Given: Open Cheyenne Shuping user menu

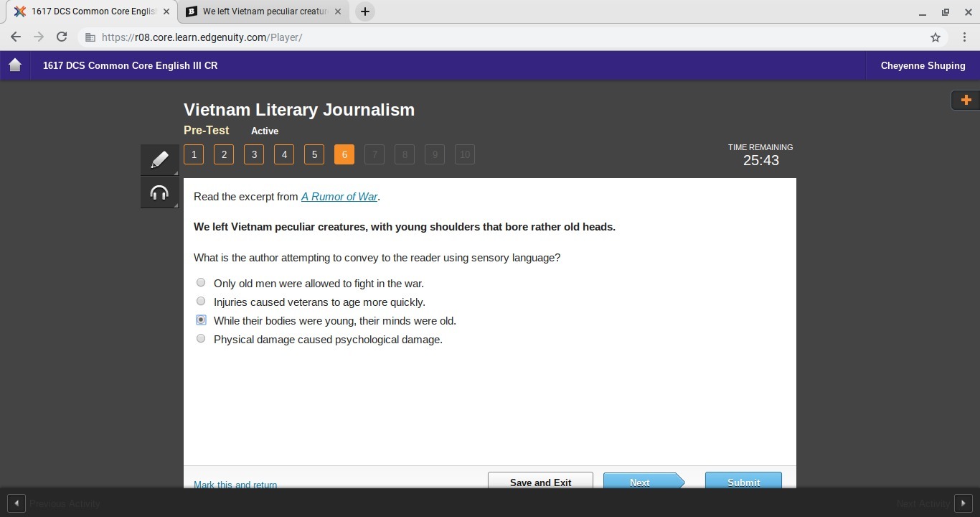Looking at the screenshot, I should 923,65.
